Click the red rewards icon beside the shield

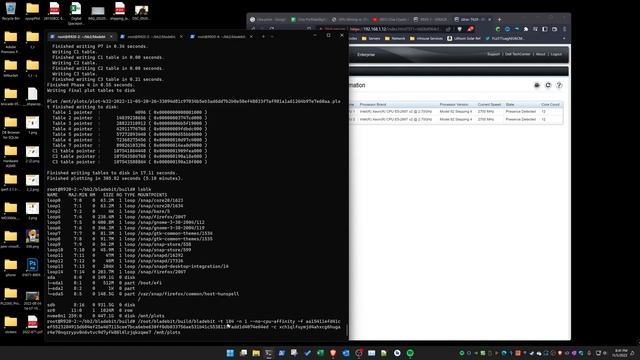(470, 29)
